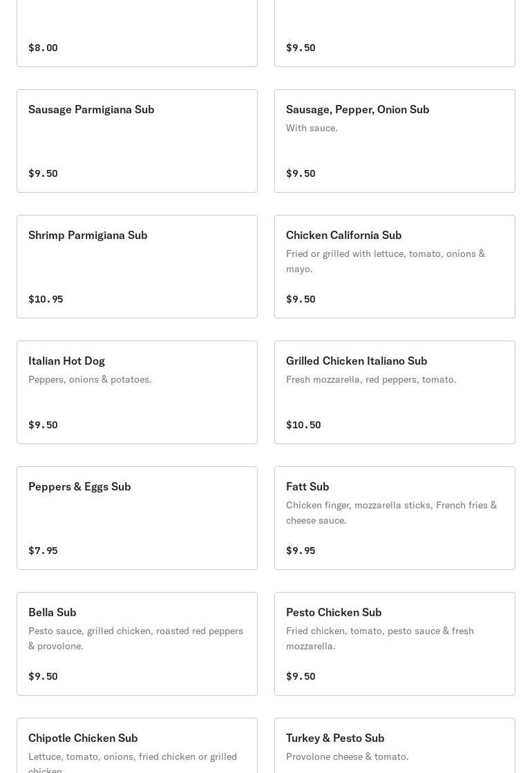Open the Pesto Chicken Sub item

point(395,644)
